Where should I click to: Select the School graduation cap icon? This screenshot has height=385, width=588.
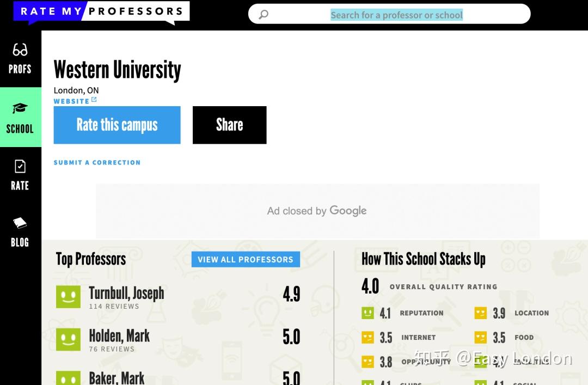click(x=20, y=108)
